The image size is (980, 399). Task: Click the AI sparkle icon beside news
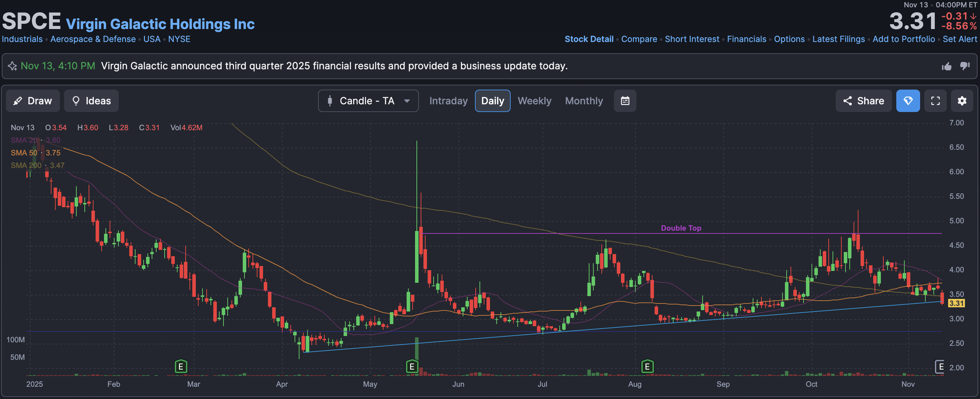coord(12,66)
